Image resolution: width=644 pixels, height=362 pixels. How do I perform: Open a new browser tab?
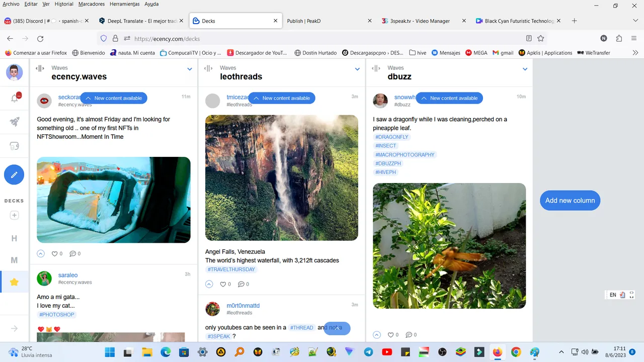click(x=575, y=21)
